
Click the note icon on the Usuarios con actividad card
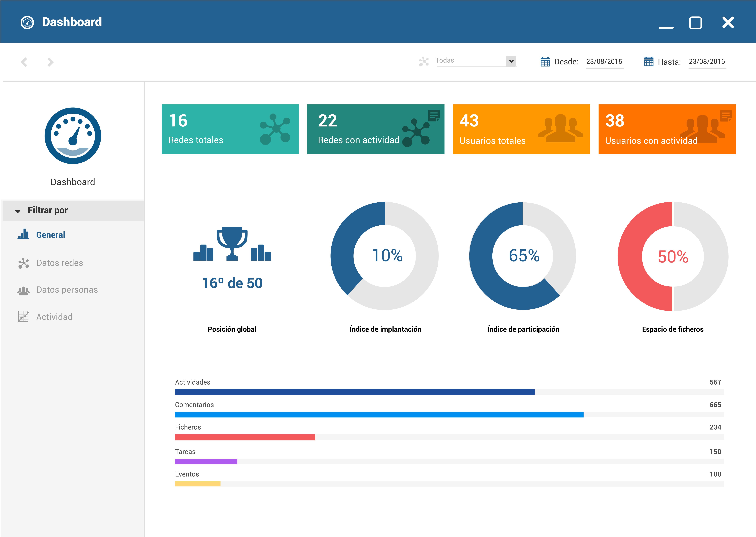[726, 116]
